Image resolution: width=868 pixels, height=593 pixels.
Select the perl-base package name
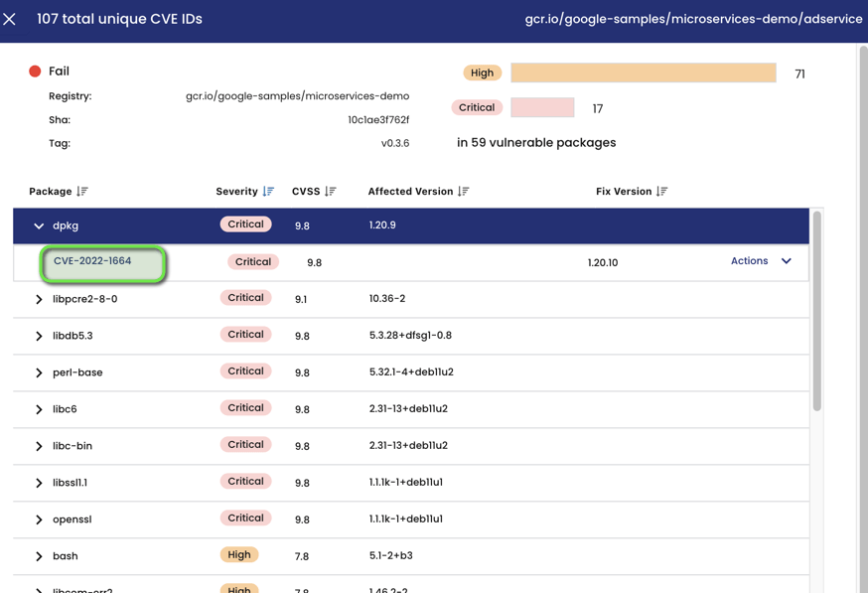(77, 372)
